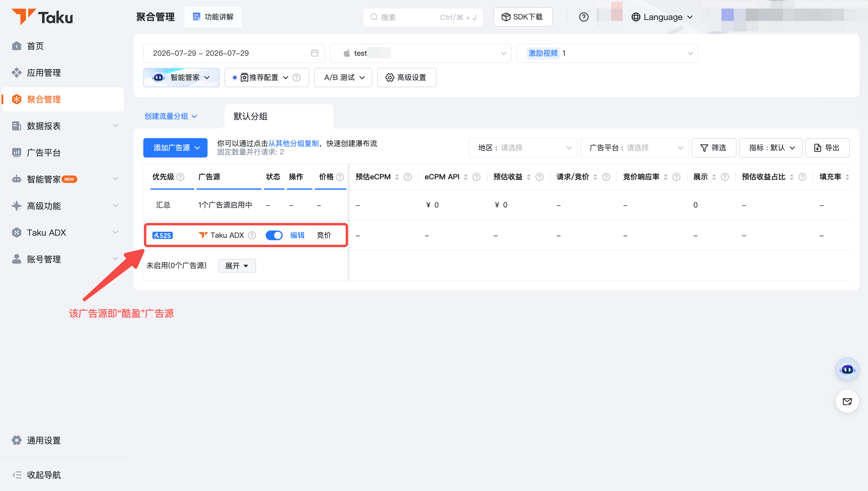Click help icon next to 预估eCPM column
The height and width of the screenshot is (491, 868).
(407, 177)
